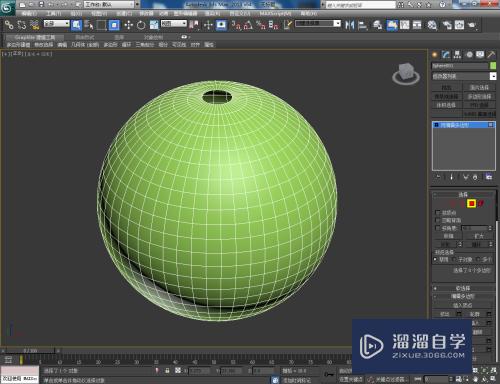Click the Pin Stack icon under modifier stack
Viewport: 500px width, 384px height.
tap(438, 177)
